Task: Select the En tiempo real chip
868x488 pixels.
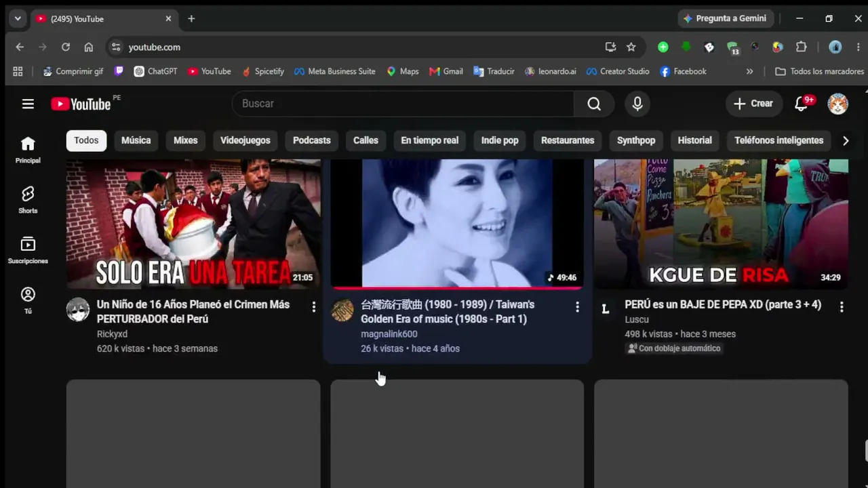Action: pyautogui.click(x=430, y=140)
